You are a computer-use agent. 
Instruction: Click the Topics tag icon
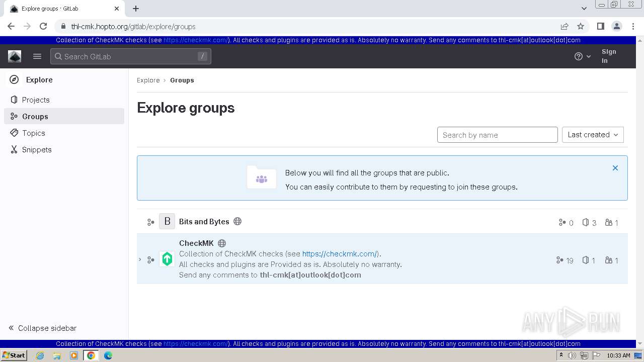point(14,133)
